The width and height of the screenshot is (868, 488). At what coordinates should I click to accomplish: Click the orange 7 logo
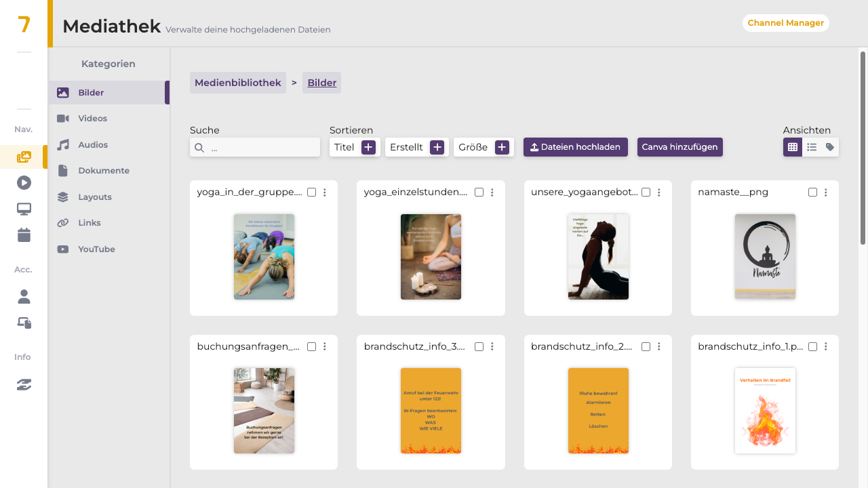24,24
